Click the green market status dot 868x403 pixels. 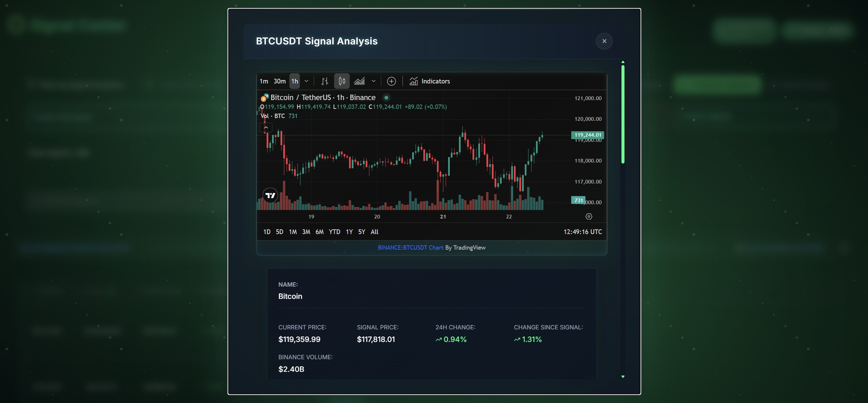[386, 98]
